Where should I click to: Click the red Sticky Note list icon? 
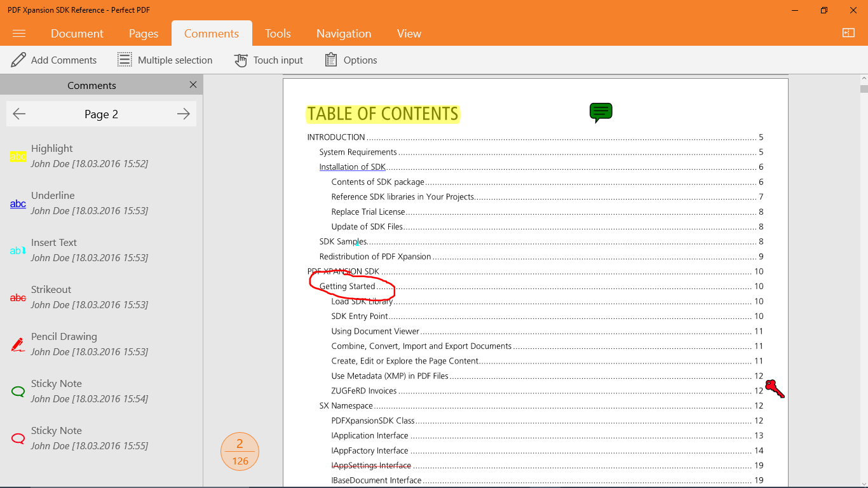tap(18, 438)
